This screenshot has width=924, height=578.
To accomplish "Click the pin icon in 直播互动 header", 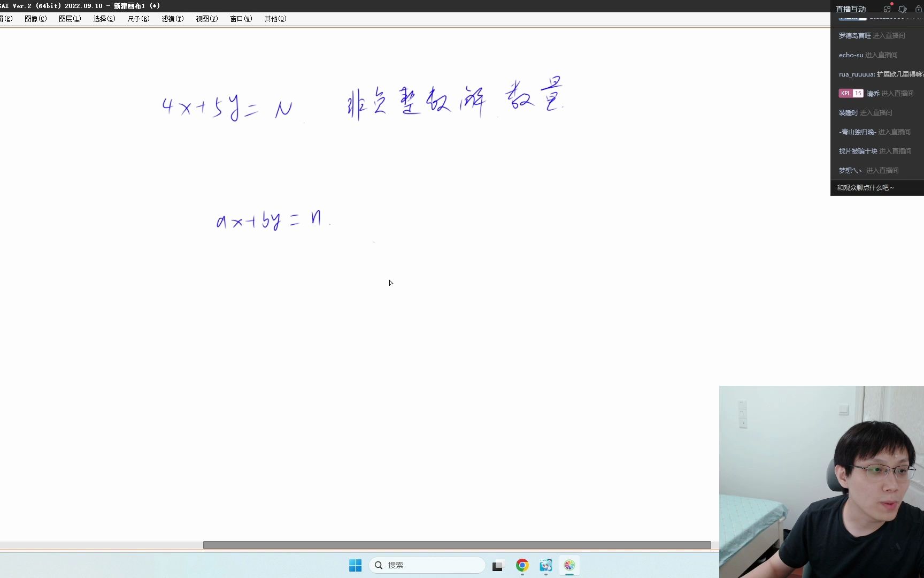I will [903, 9].
